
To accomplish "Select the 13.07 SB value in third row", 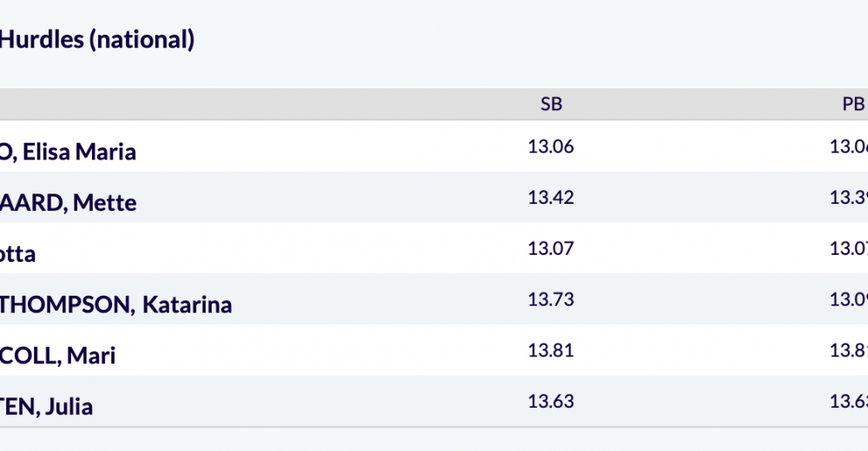I will [x=551, y=249].
